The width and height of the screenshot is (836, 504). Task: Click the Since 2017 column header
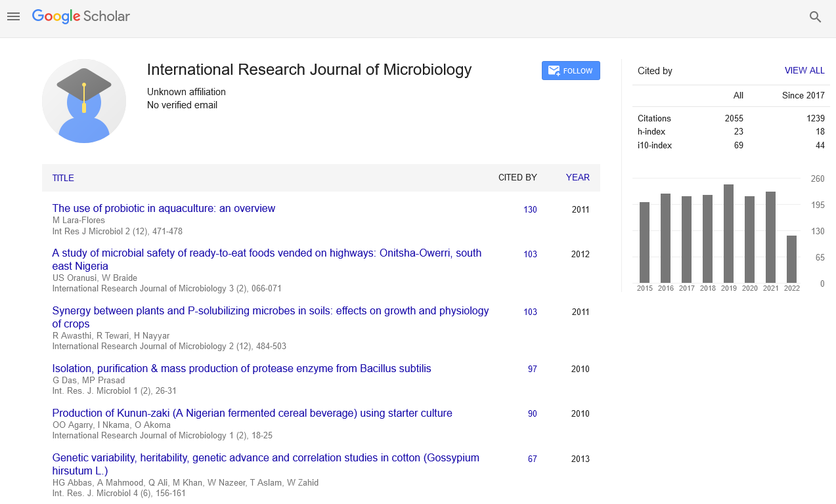click(x=803, y=95)
